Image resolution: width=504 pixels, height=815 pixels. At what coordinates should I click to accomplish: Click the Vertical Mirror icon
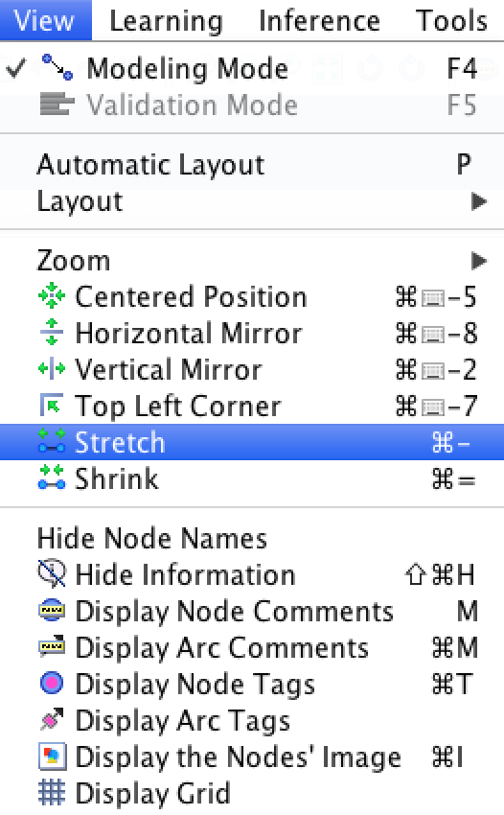tap(52, 369)
